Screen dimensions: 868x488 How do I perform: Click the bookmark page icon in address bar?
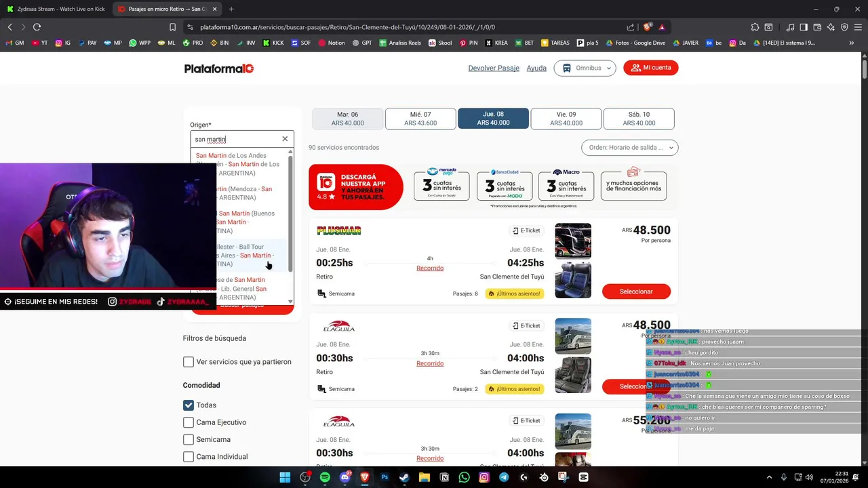(172, 27)
